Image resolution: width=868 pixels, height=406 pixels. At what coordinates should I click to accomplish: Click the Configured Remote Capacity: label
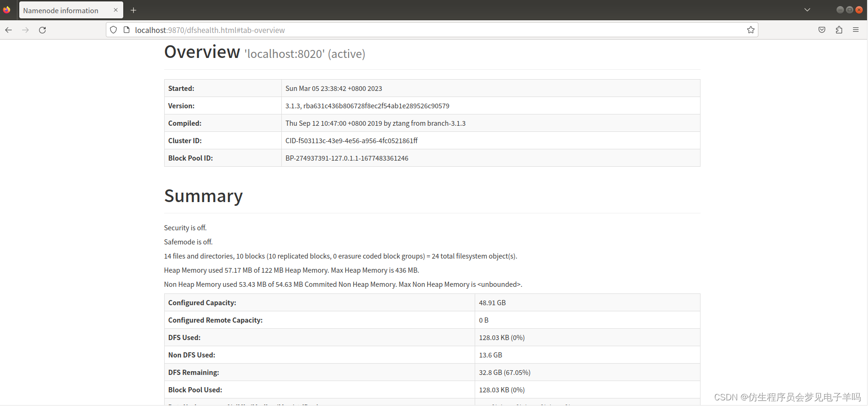215,320
